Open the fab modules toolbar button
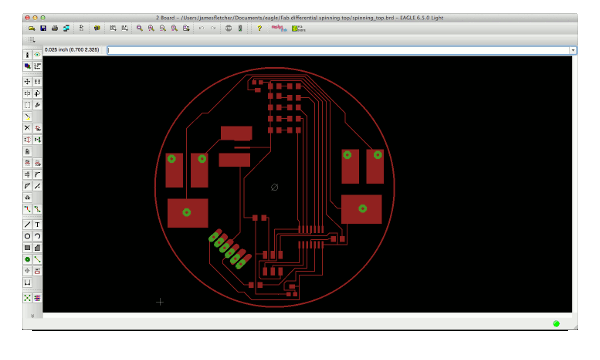600x360 pixels. click(x=279, y=28)
